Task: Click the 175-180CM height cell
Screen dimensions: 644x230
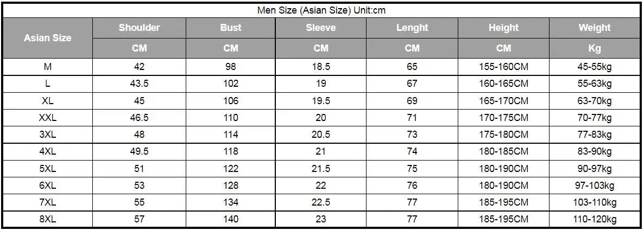Action: (503, 135)
